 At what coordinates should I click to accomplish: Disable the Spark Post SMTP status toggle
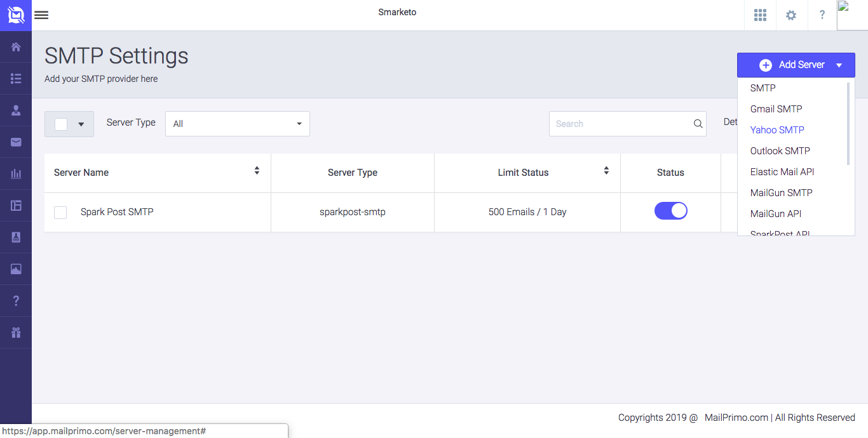pyautogui.click(x=671, y=211)
